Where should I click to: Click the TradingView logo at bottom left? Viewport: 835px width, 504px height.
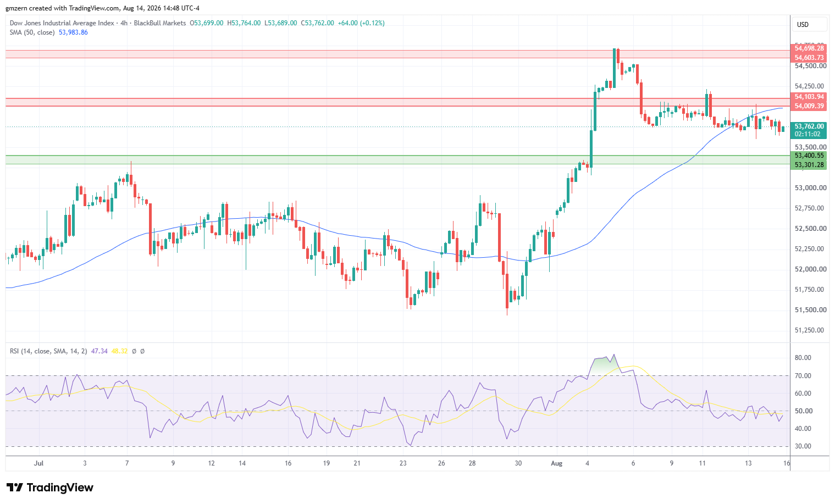click(x=50, y=488)
